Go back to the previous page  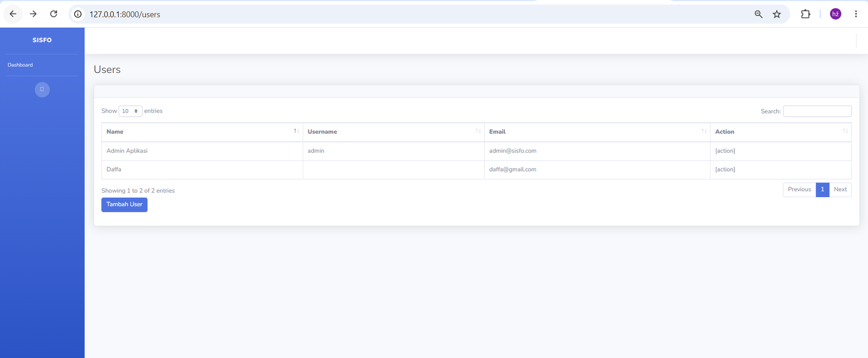(13, 14)
